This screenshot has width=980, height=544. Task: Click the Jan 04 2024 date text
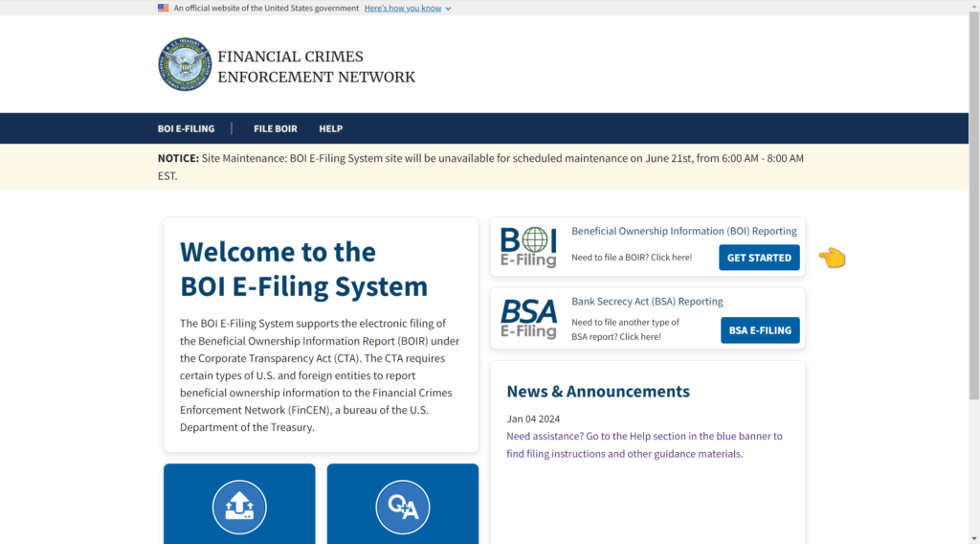coord(533,419)
